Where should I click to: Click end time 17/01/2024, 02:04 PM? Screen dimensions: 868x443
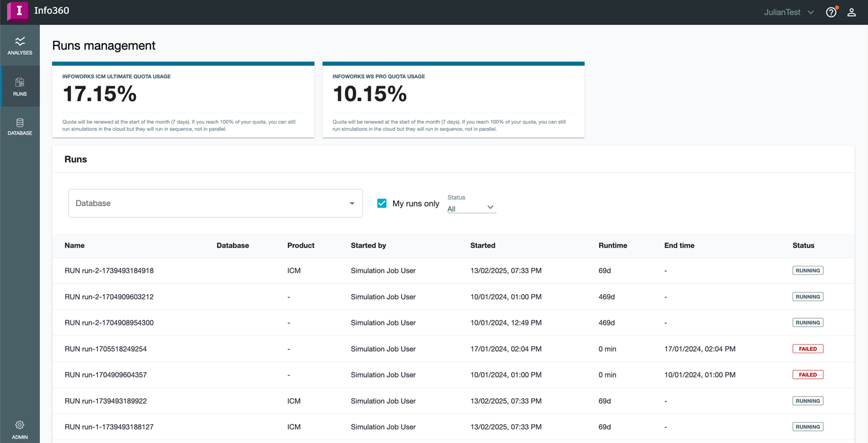tap(700, 349)
